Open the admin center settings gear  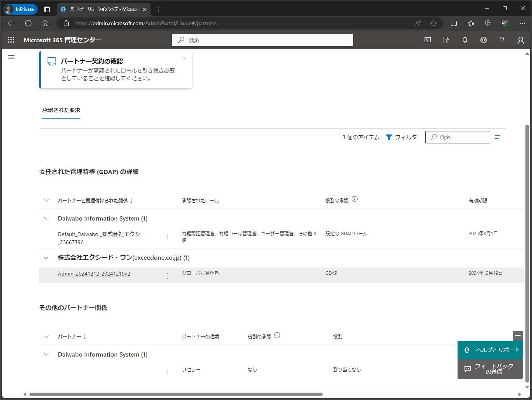click(x=483, y=40)
